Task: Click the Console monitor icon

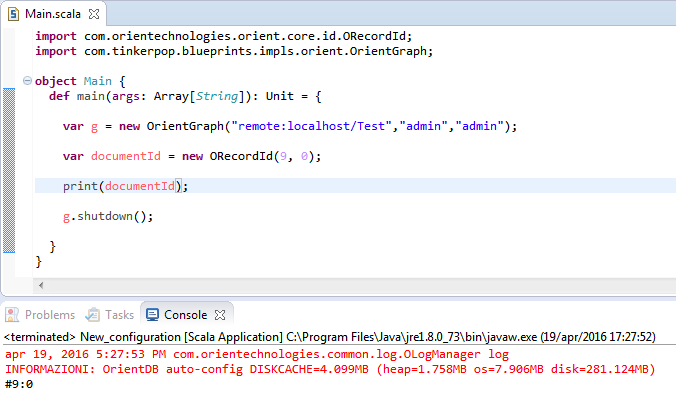Action: (x=152, y=315)
